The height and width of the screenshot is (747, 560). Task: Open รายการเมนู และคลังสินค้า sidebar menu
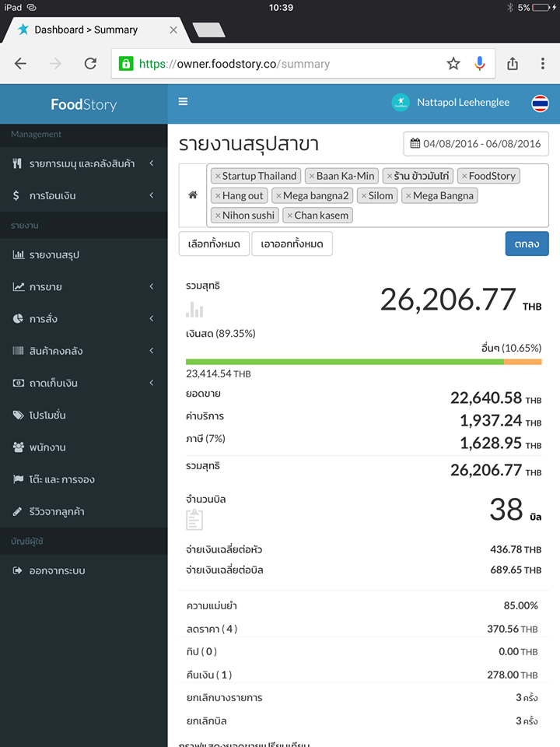tap(83, 163)
